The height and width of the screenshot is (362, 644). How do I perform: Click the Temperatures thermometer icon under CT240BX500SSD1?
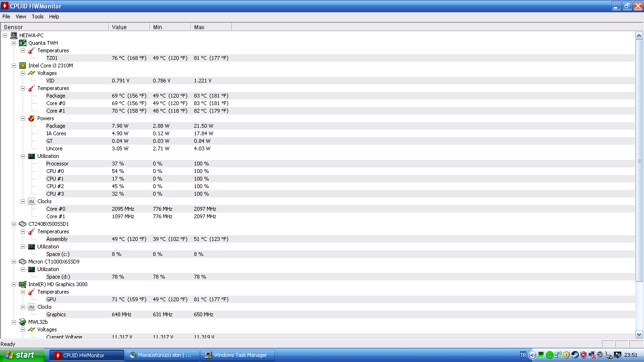coord(32,231)
